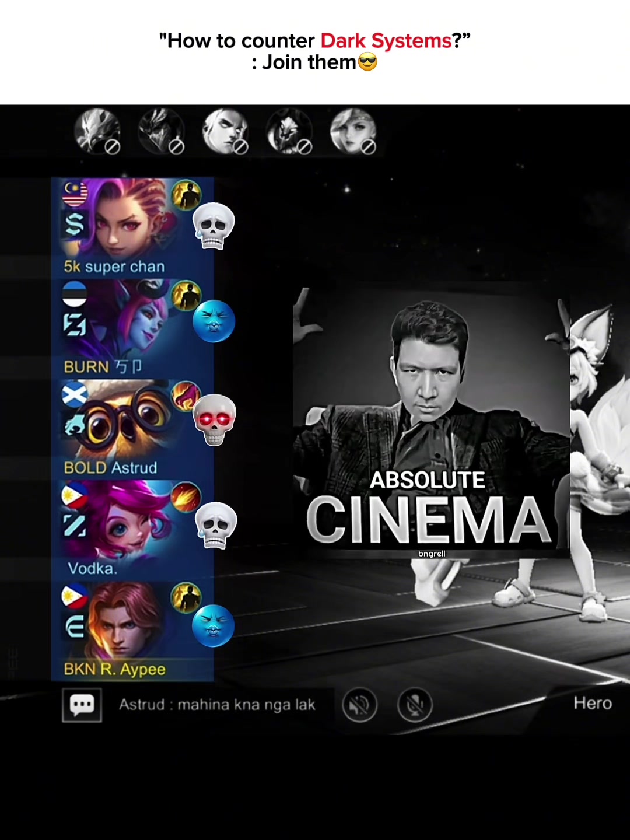
Task: Select the BOLD Astrud player card
Action: [132, 429]
